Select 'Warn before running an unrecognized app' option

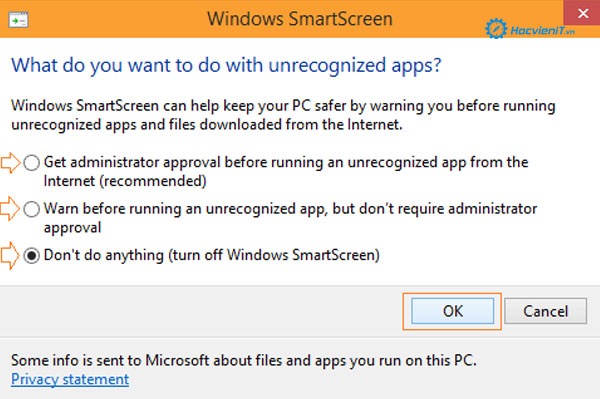(x=31, y=209)
